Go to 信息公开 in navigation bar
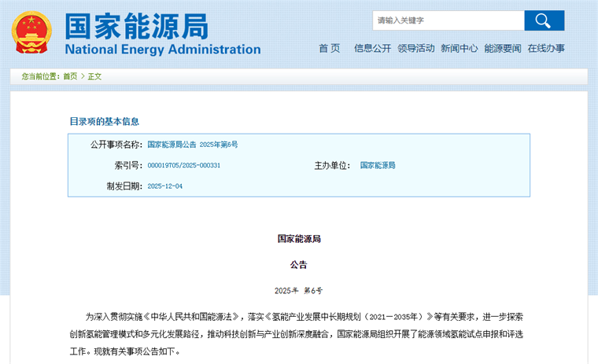This screenshot has height=364, width=598. 372,48
